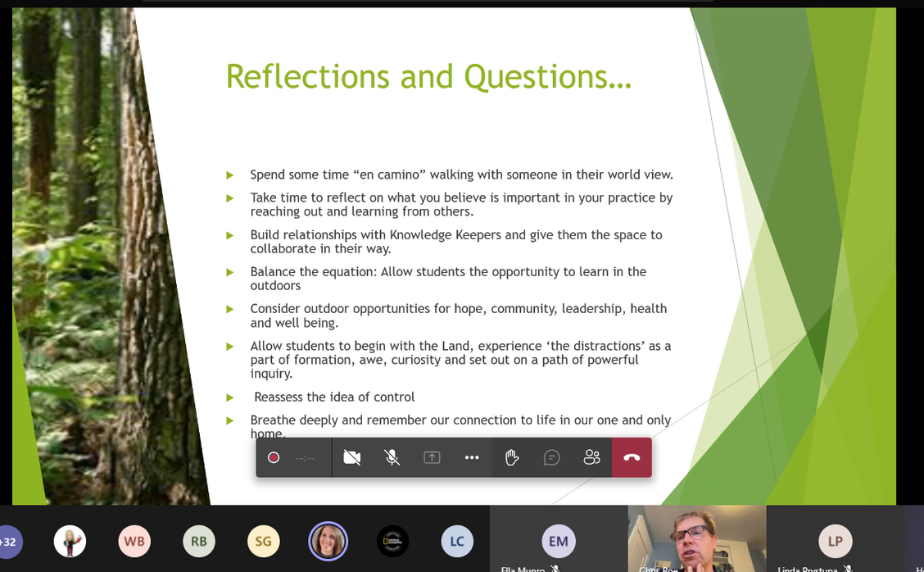Open the More actions ellipsis menu

[472, 457]
